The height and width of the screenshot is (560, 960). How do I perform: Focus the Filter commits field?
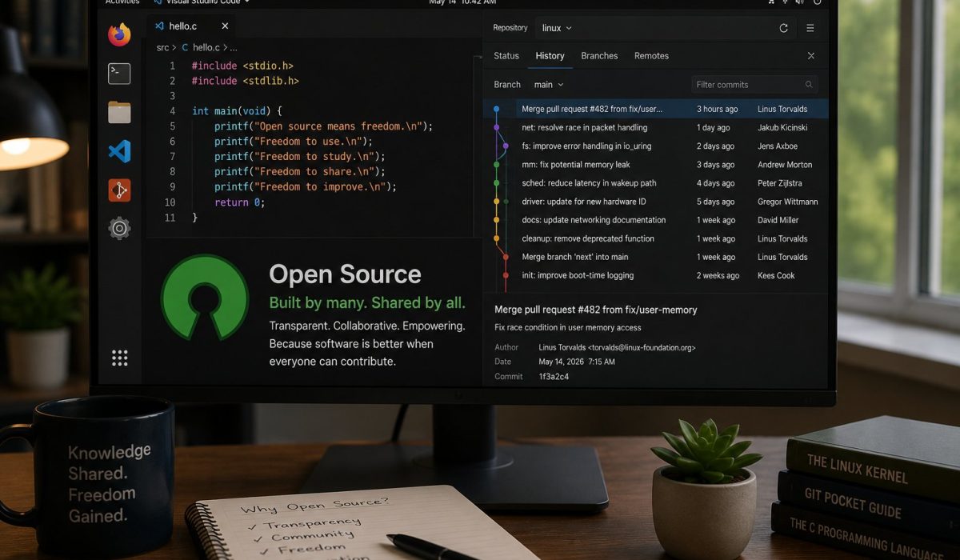click(755, 85)
